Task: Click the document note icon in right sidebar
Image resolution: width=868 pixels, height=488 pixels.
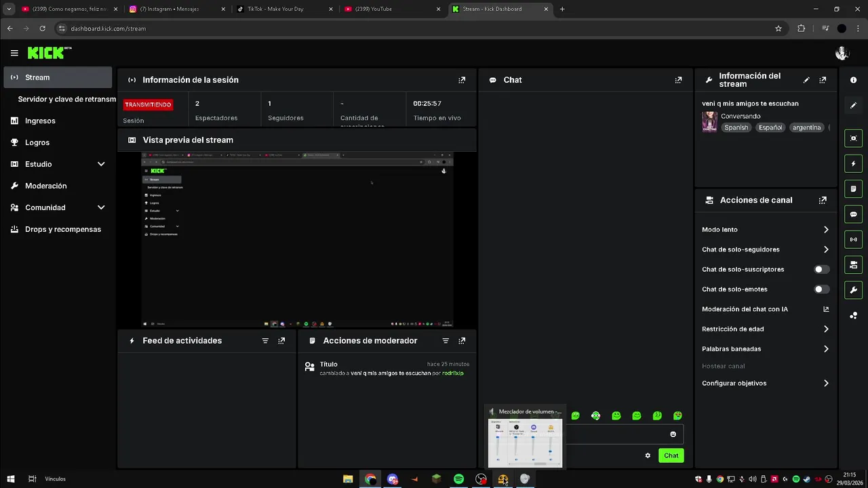Action: 853,189
